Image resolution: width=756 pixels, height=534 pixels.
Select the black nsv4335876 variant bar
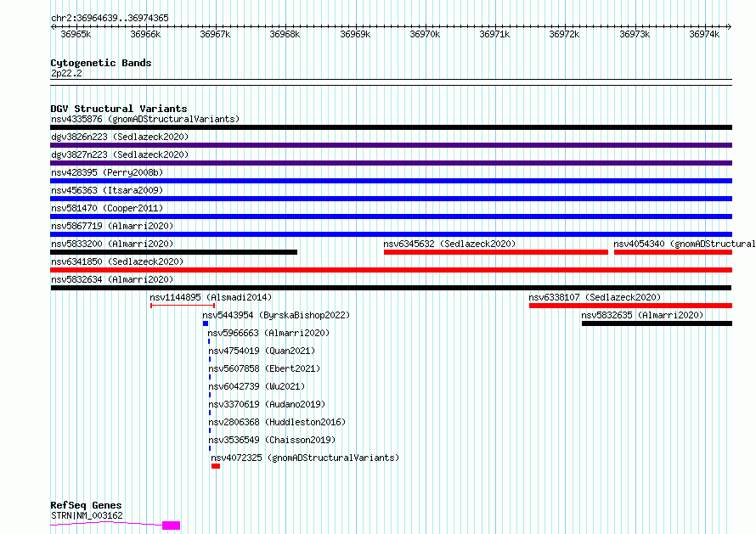(x=391, y=127)
